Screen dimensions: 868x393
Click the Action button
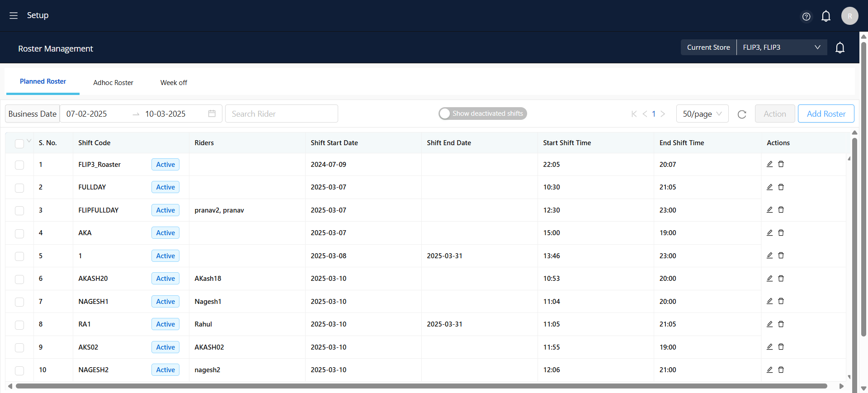[775, 114]
